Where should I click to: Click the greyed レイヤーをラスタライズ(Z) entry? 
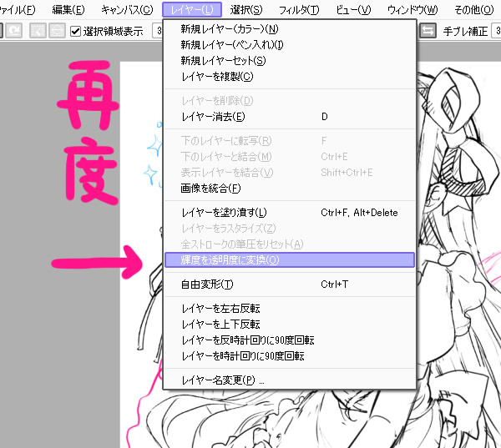[x=290, y=229]
